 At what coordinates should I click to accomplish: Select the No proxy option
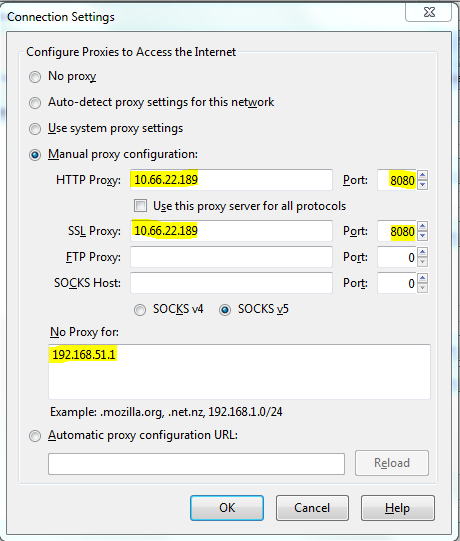click(35, 77)
